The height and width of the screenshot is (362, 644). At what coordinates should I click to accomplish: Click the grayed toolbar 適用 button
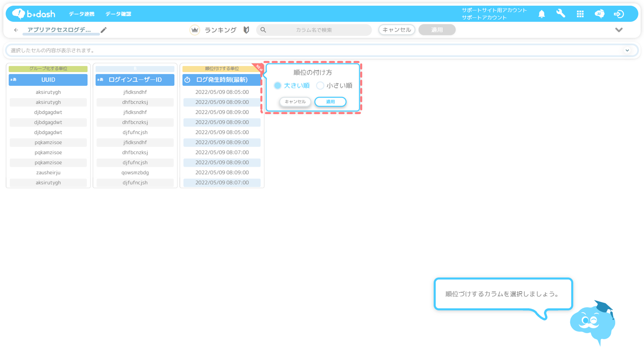tap(437, 30)
